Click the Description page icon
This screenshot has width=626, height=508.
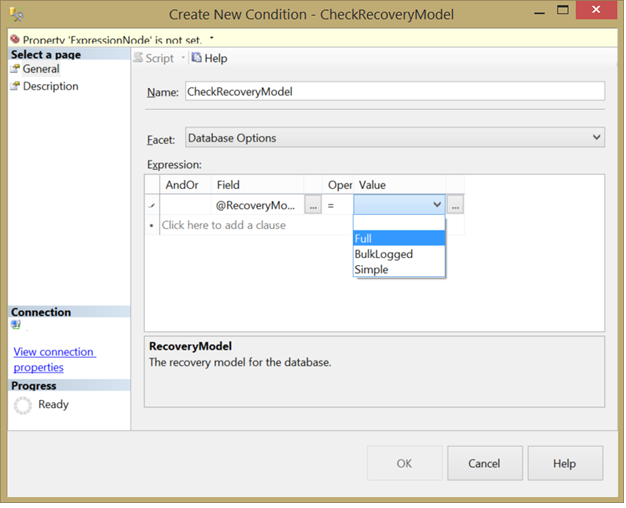[15, 86]
